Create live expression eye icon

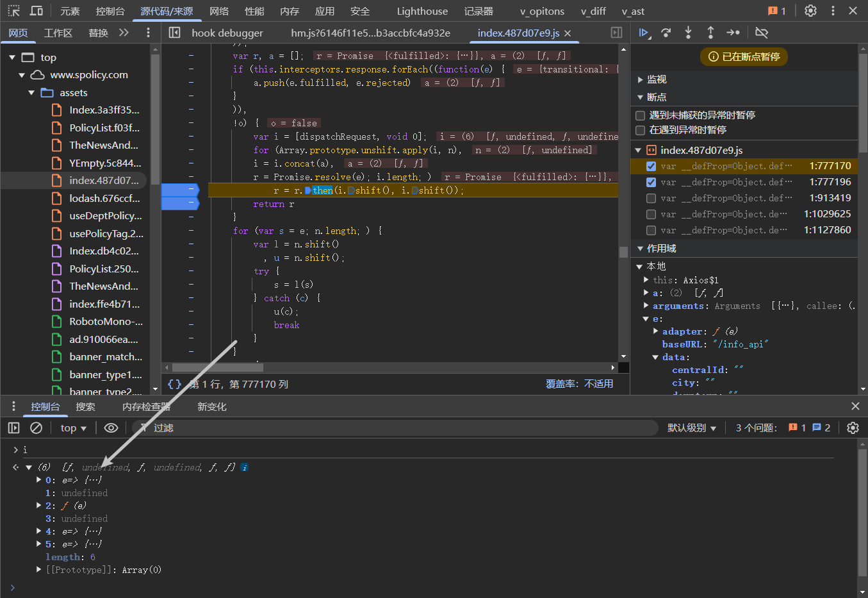pyautogui.click(x=111, y=428)
